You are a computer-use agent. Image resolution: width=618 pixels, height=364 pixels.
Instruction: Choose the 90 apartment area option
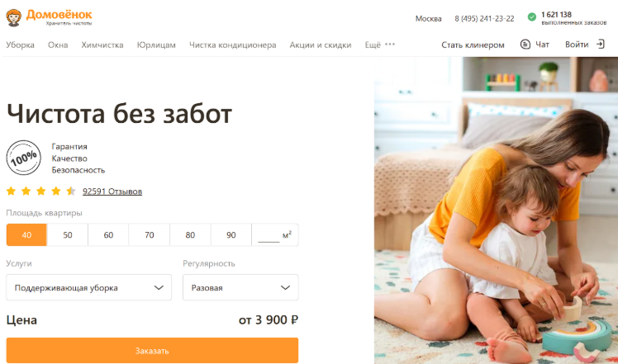pyautogui.click(x=231, y=234)
